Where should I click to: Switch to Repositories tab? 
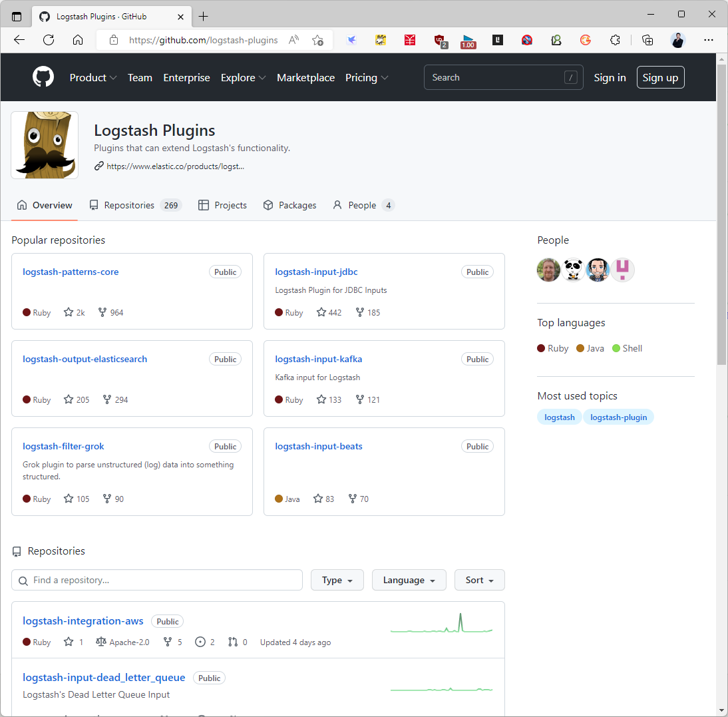[136, 205]
